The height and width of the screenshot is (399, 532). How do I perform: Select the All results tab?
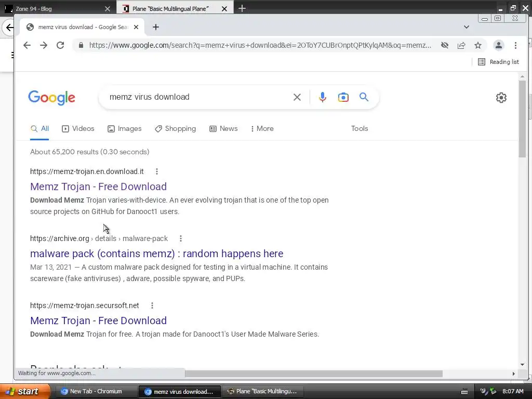39,129
